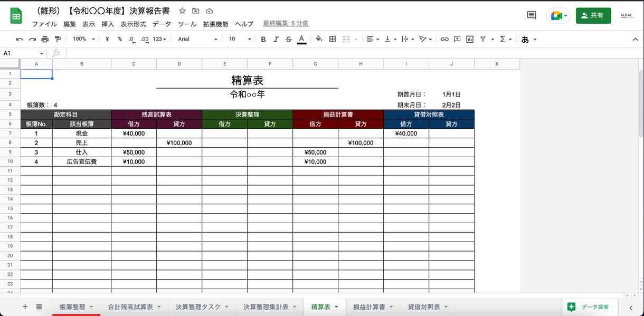Open the 編集 menu
The width and height of the screenshot is (644, 316).
tap(70, 24)
